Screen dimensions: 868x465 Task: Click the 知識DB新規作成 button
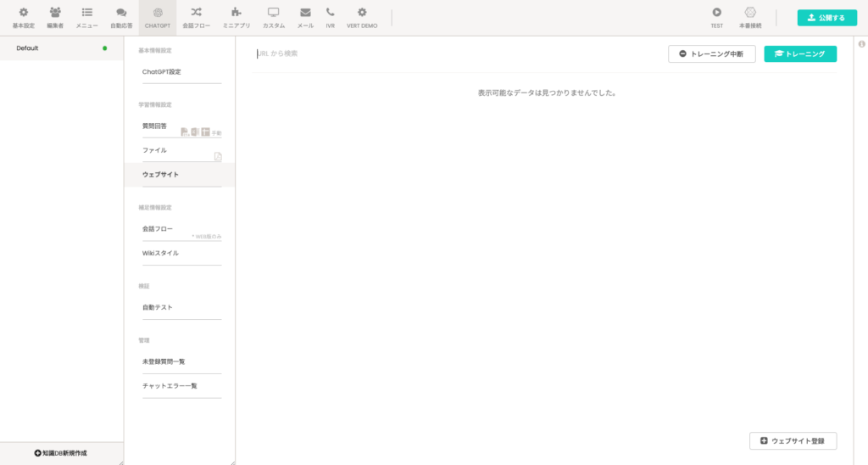pos(61,453)
